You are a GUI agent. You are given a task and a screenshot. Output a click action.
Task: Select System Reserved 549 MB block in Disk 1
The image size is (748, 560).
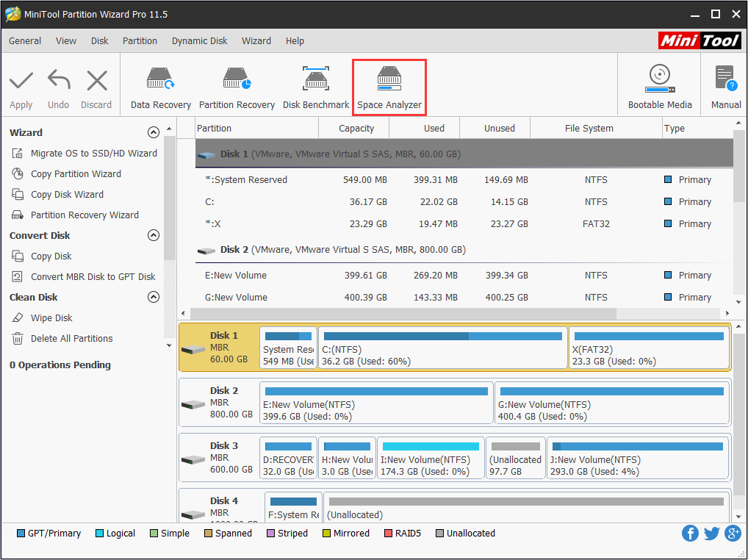point(288,348)
